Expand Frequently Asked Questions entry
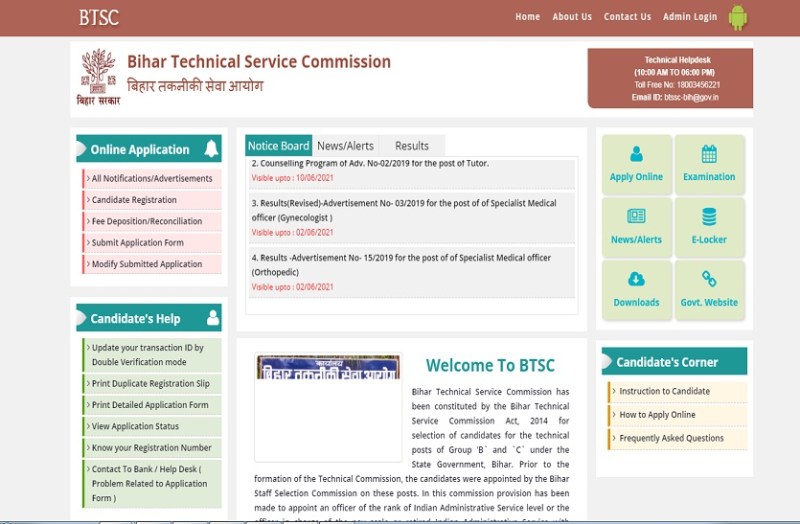This screenshot has width=800, height=524. coord(671,438)
